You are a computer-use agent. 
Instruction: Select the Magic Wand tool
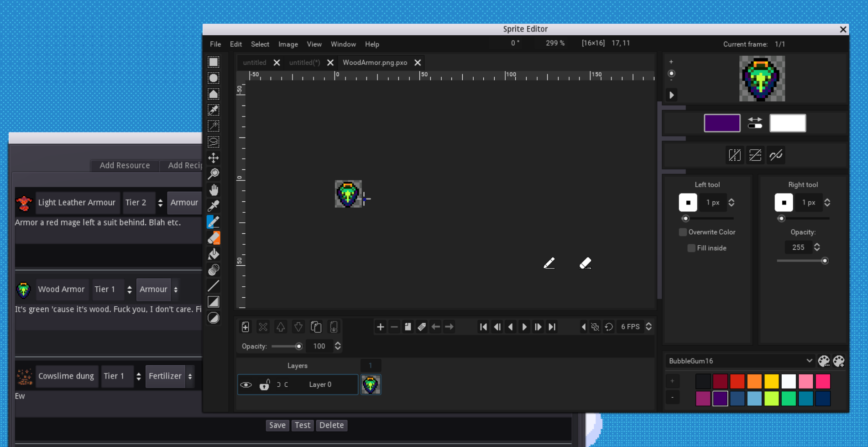[x=213, y=126]
